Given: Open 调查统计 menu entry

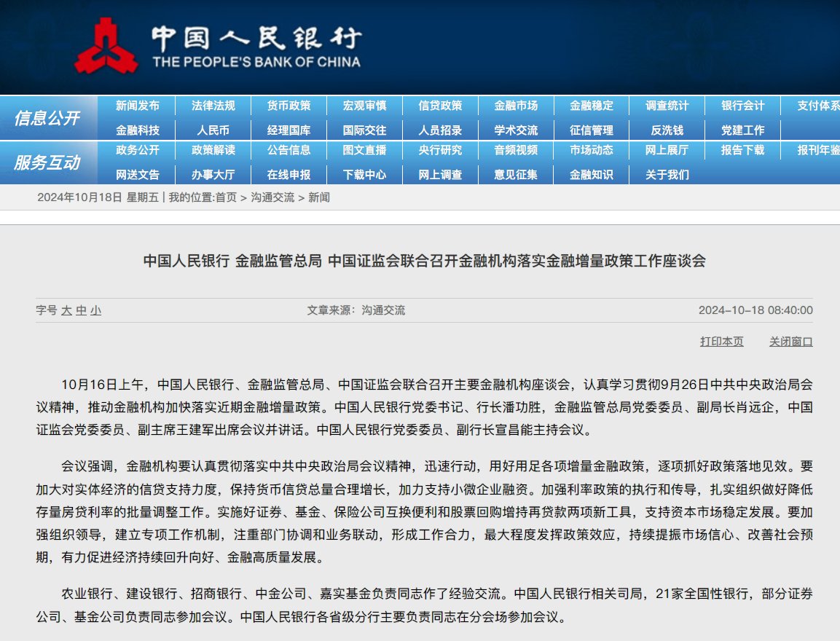Looking at the screenshot, I should [x=667, y=106].
